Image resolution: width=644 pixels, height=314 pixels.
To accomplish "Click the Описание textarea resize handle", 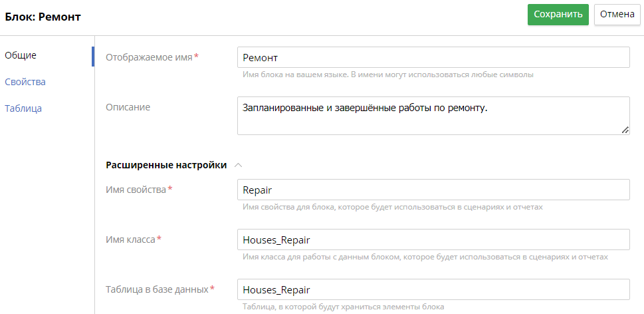I will point(625,130).
